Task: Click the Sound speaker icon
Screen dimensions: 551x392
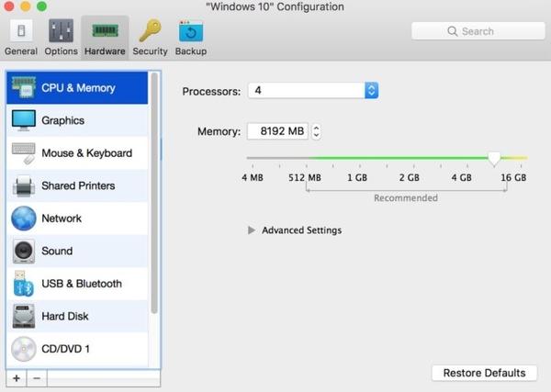Action: coord(23,252)
